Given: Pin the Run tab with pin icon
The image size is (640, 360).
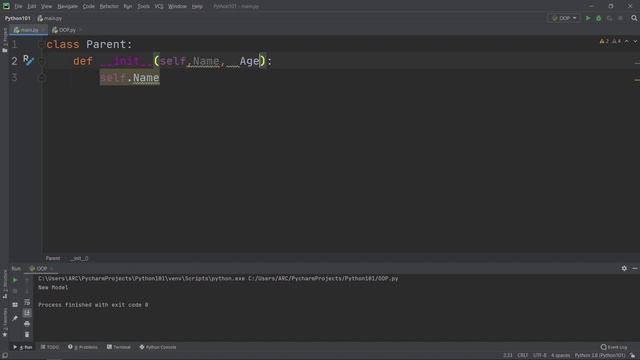Looking at the screenshot, I should pyautogui.click(x=15, y=318).
